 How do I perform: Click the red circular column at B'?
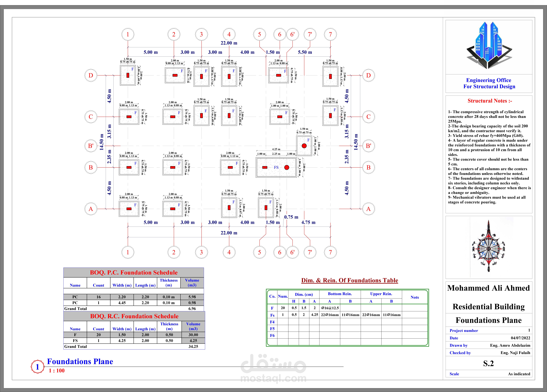(304, 146)
